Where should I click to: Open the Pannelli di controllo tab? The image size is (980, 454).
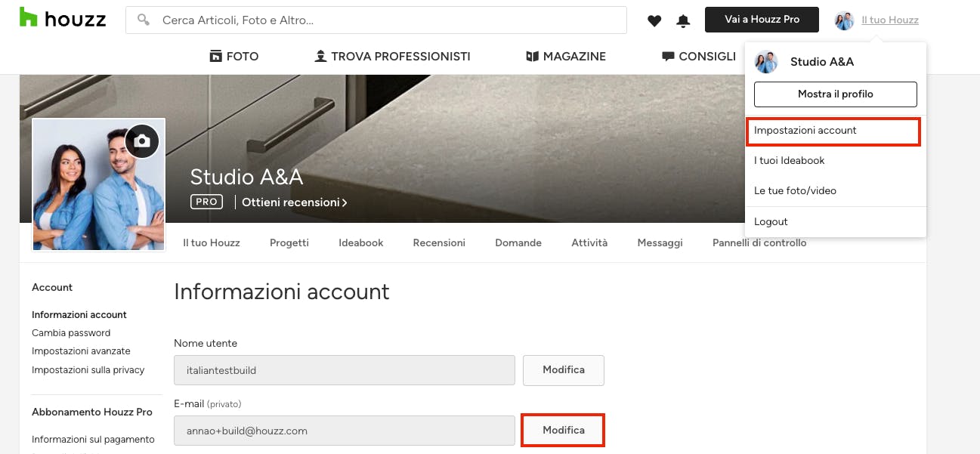(x=759, y=242)
